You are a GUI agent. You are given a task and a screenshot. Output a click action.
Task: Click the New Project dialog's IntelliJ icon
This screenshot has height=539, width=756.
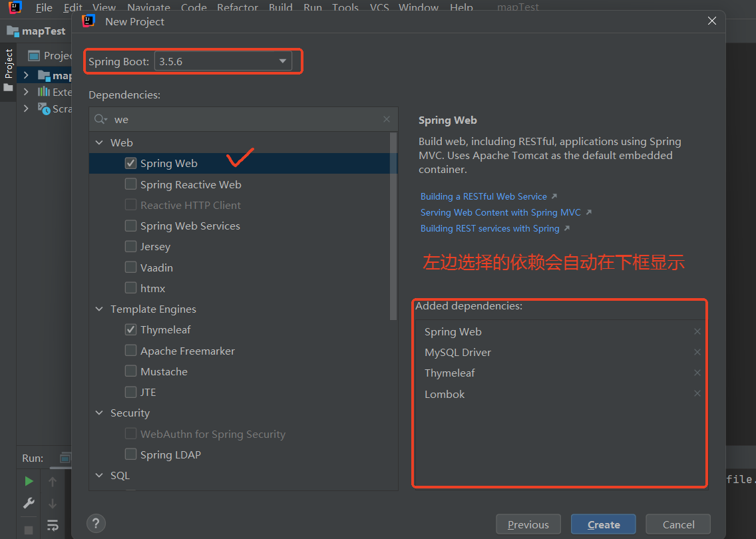89,21
